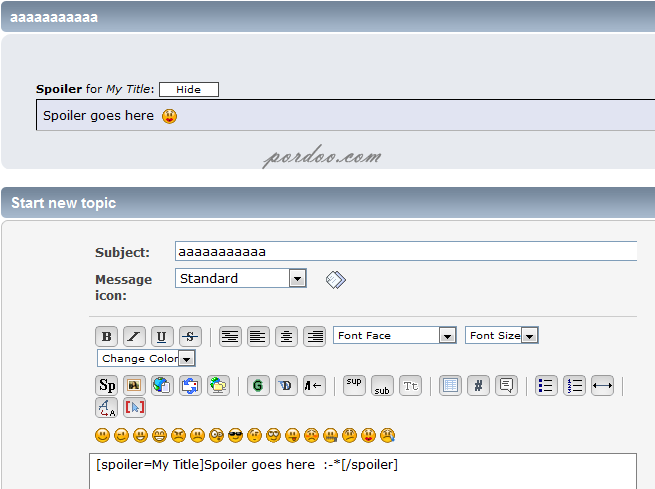This screenshot has height=489, width=655.
Task: Click the 'Spoiler goes here' preview text
Action: [99, 116]
